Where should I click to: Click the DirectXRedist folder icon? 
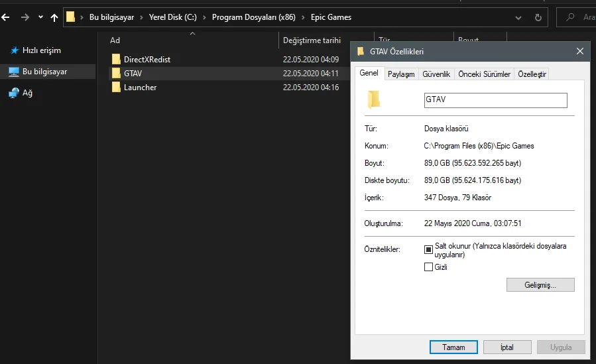coord(116,59)
